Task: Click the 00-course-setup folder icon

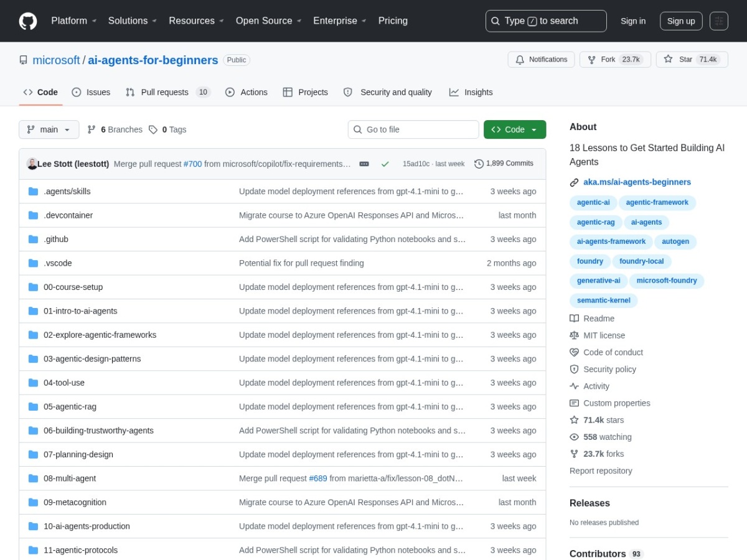Action: coord(33,287)
